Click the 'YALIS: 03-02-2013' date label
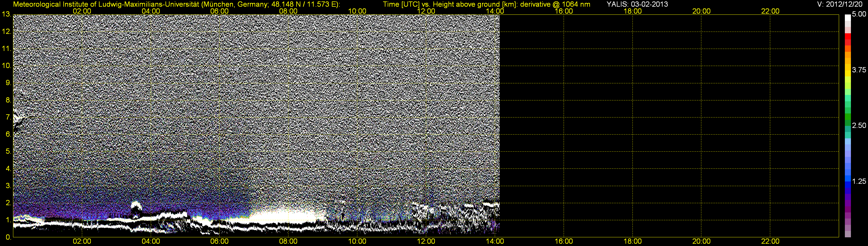868x246 pixels. pyautogui.click(x=637, y=4)
